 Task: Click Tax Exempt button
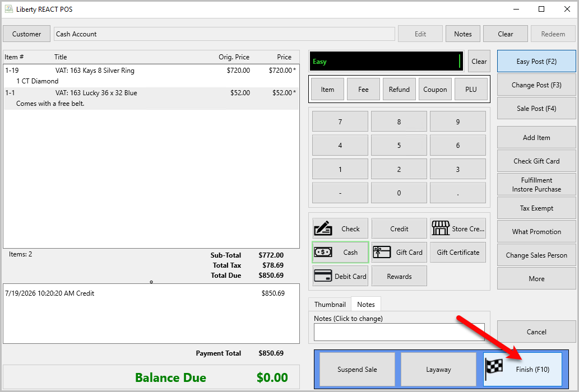[x=536, y=208]
